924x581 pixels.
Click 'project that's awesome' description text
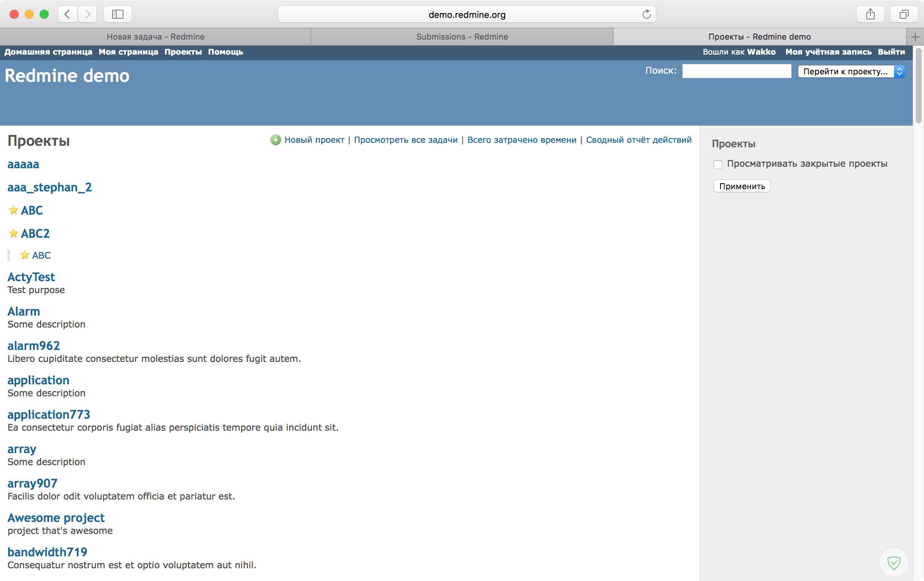pyautogui.click(x=60, y=531)
